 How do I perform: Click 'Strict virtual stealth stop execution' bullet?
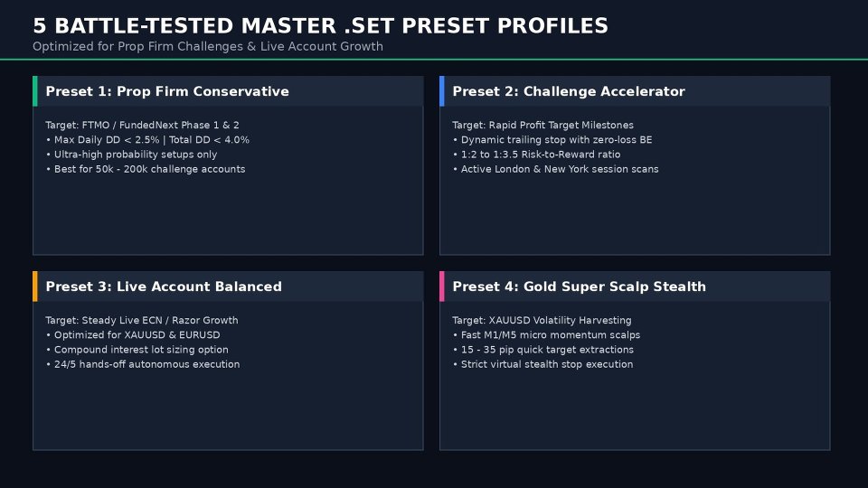pyautogui.click(x=543, y=364)
